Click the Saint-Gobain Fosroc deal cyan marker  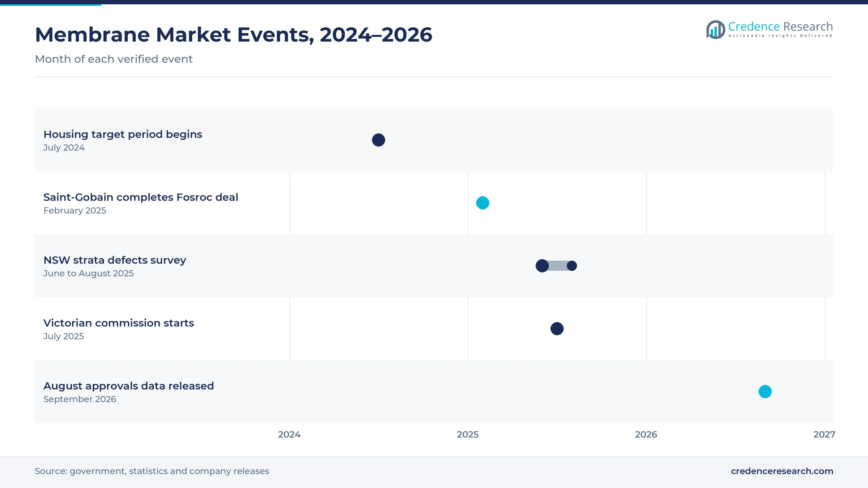pos(482,203)
